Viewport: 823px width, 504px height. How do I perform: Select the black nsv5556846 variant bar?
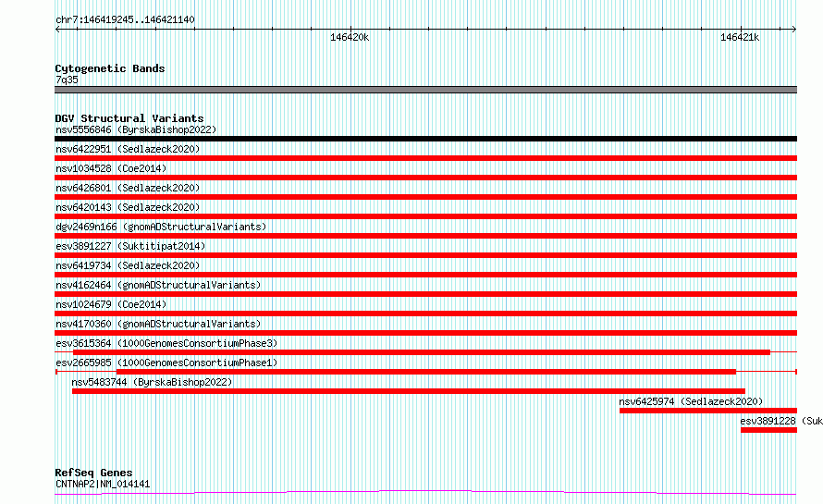[425, 139]
